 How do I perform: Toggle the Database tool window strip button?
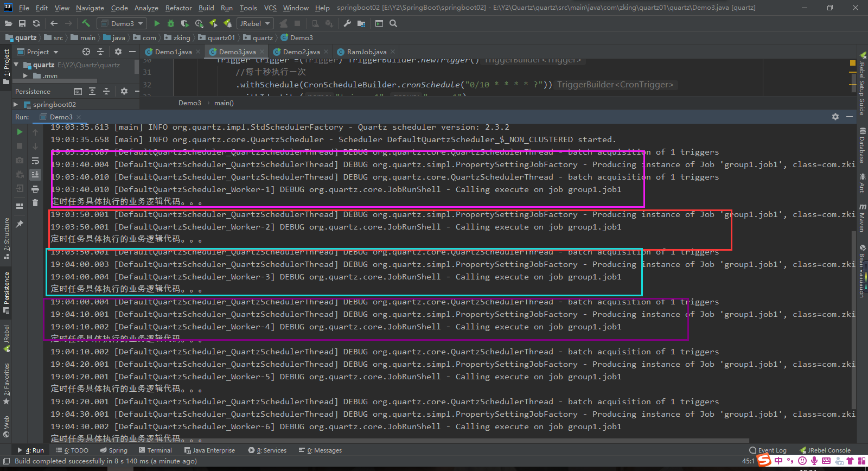[862, 145]
